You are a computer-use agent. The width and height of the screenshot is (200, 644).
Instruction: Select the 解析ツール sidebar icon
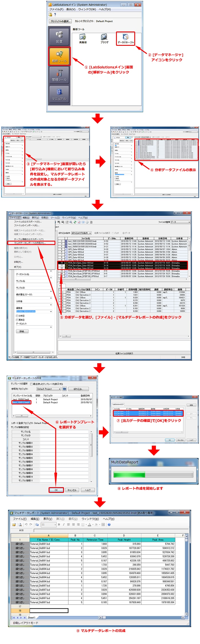[59, 56]
